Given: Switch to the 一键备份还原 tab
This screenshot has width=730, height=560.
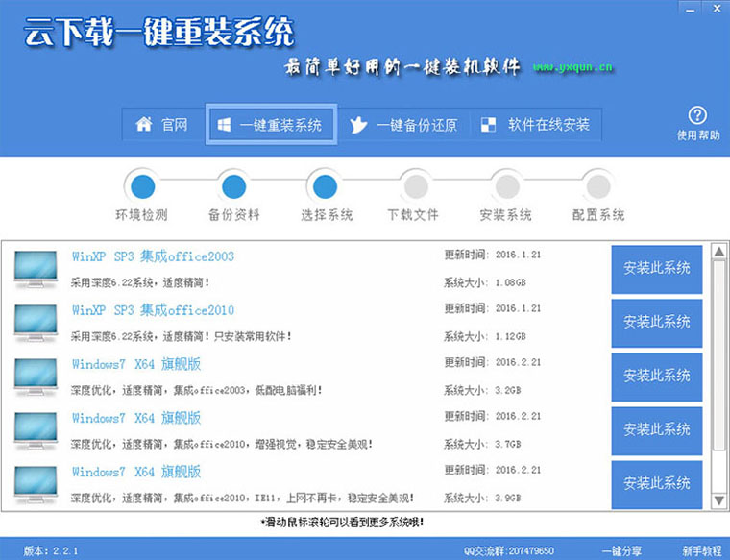Looking at the screenshot, I should [403, 125].
